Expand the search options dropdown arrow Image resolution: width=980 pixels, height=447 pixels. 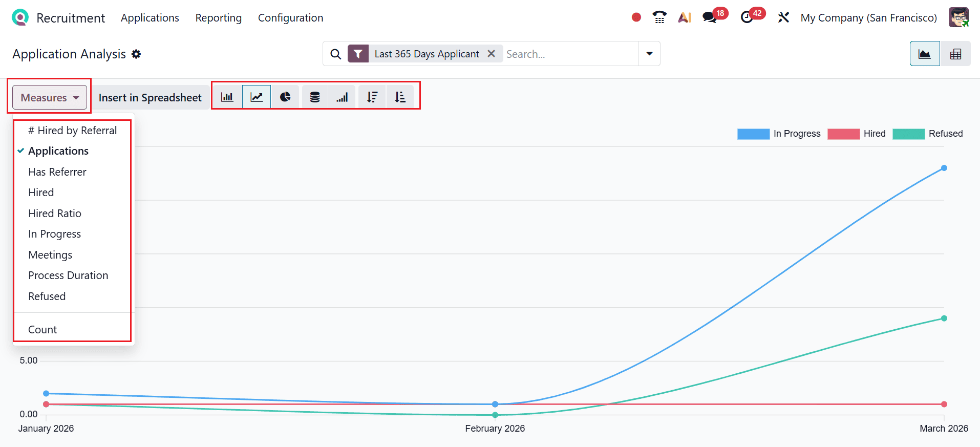[649, 54]
